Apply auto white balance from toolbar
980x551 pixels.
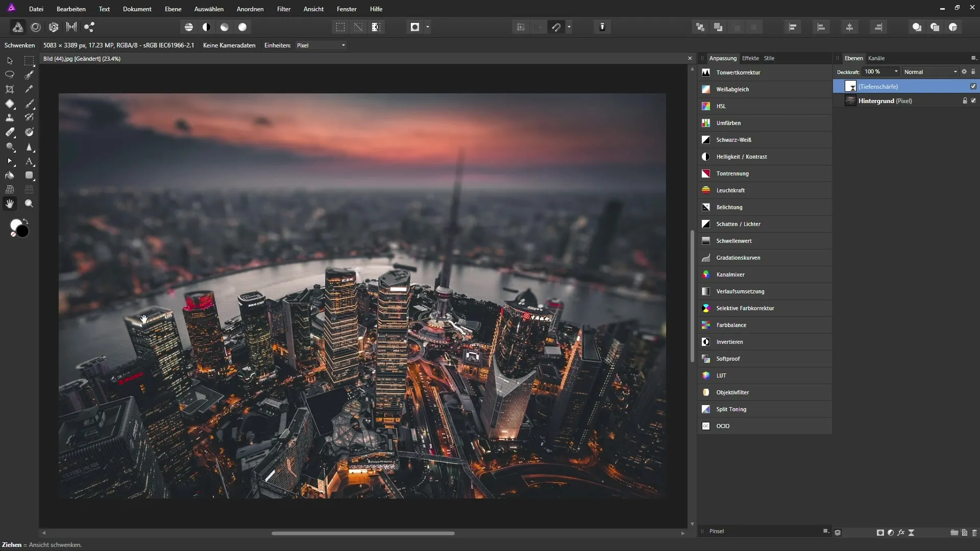point(242,27)
